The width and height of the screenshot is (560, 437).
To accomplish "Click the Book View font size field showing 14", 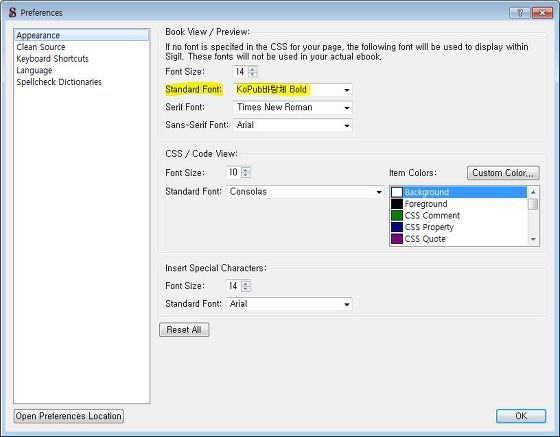I will pos(240,72).
